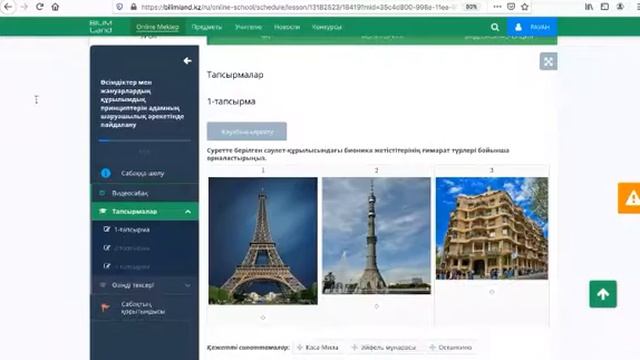
Task: Click the drop slot under image 3
Action: (x=492, y=292)
